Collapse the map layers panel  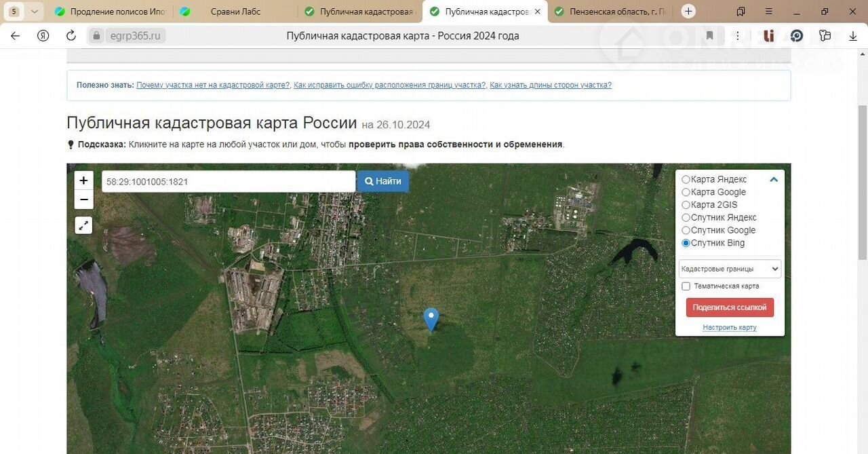[x=774, y=180]
